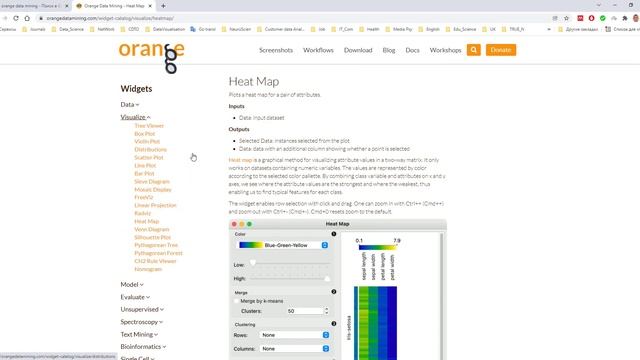Close the Orange Data Mining Heat Map tab

(x=150, y=6)
